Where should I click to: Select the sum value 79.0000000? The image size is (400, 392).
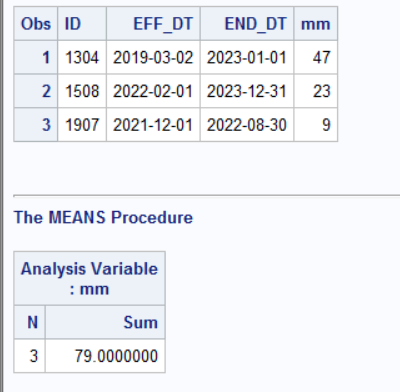[105, 356]
